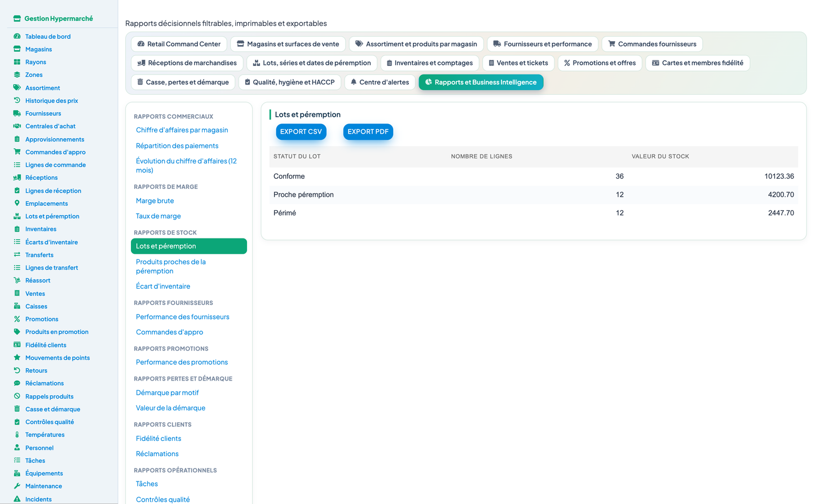815x504 pixels.
Task: Select the Ventes et tickets tab
Action: pyautogui.click(x=518, y=63)
